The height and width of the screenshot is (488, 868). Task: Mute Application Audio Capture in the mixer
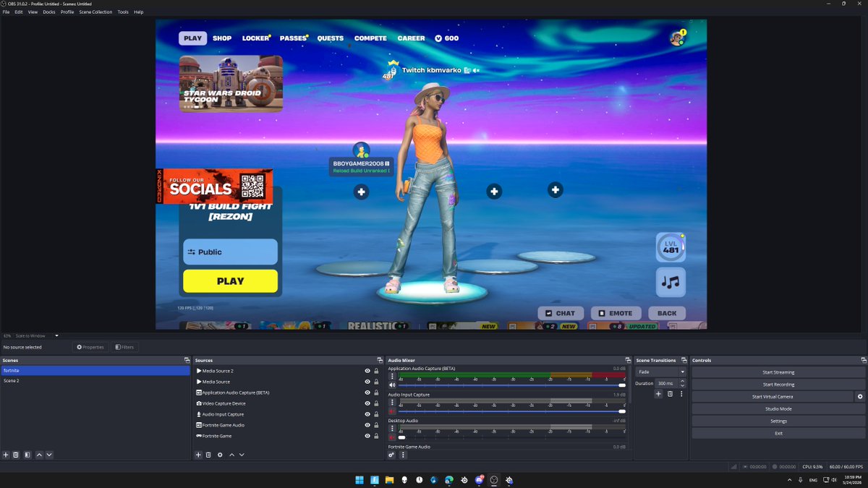(x=392, y=385)
